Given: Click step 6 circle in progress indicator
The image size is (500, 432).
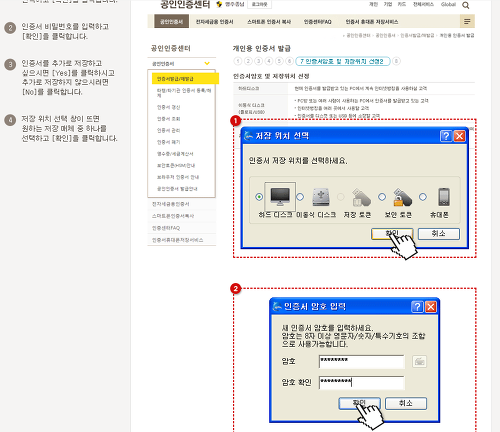Looking at the screenshot, I should (290, 61).
